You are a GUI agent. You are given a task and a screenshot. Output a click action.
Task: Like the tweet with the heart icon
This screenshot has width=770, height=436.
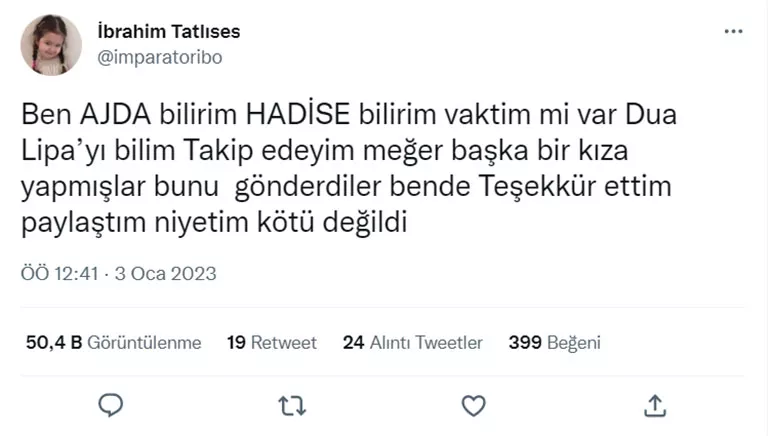[x=472, y=403]
